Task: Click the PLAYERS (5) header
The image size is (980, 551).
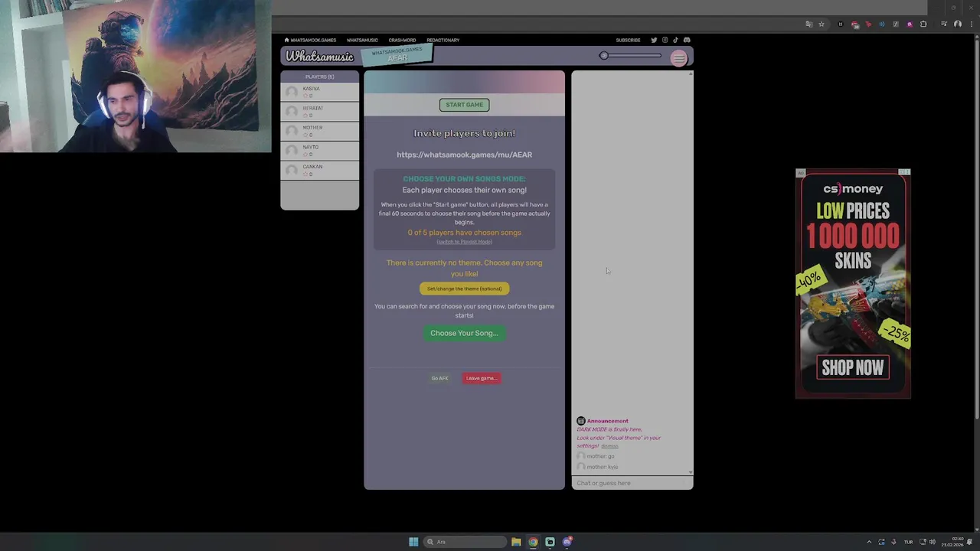Action: point(319,77)
